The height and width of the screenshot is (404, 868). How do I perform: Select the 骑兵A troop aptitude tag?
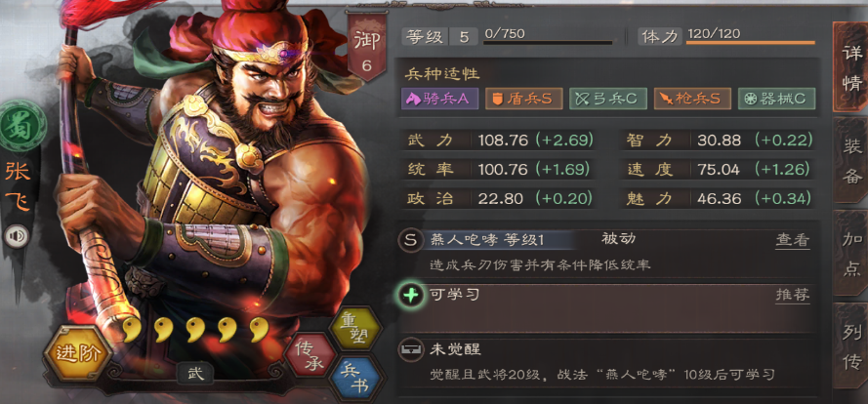pos(440,99)
